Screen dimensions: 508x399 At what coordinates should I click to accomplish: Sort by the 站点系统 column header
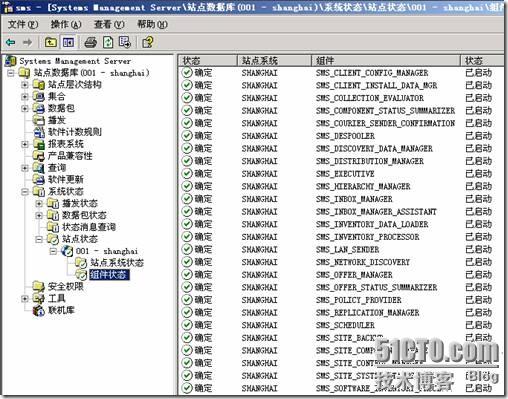pos(274,61)
